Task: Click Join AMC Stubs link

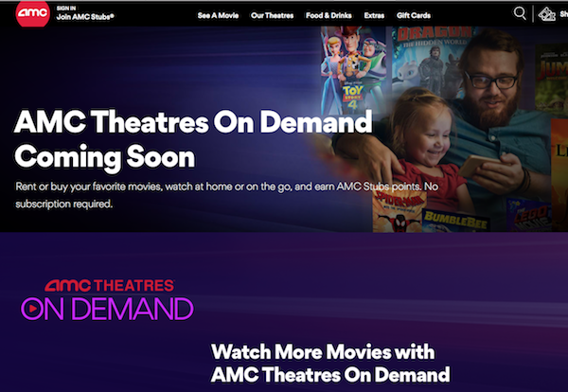Action: click(85, 17)
